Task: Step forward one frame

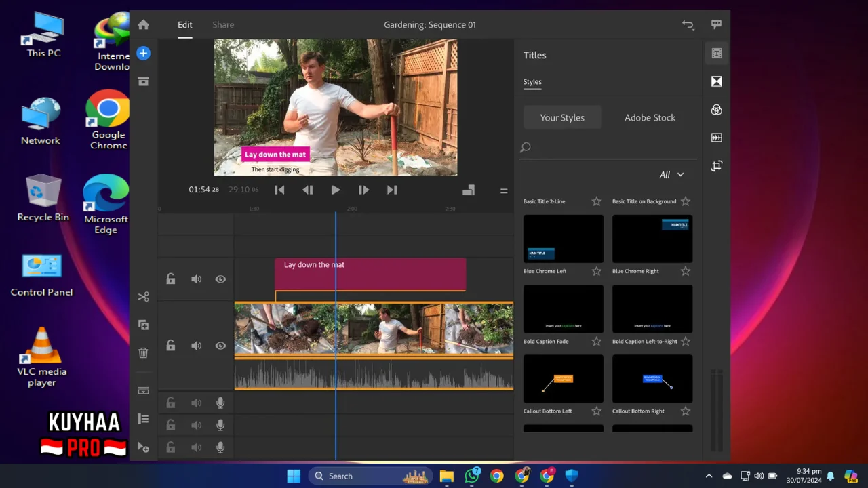Action: 363,190
